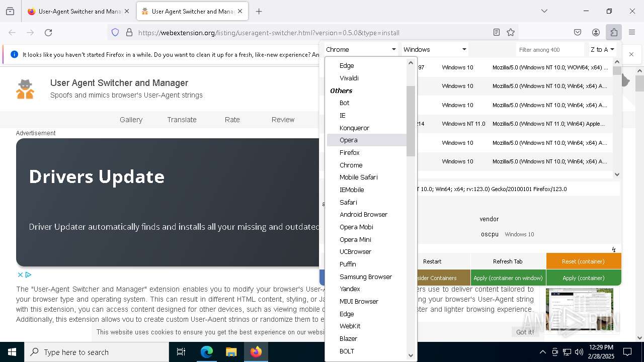Open the Firefox application menu
This screenshot has height=362, width=644.
(632, 33)
